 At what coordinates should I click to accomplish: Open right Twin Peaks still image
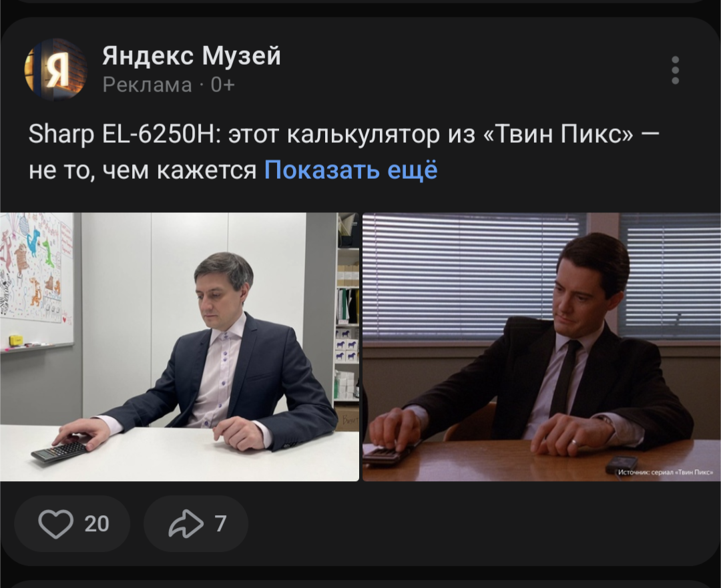(541, 346)
